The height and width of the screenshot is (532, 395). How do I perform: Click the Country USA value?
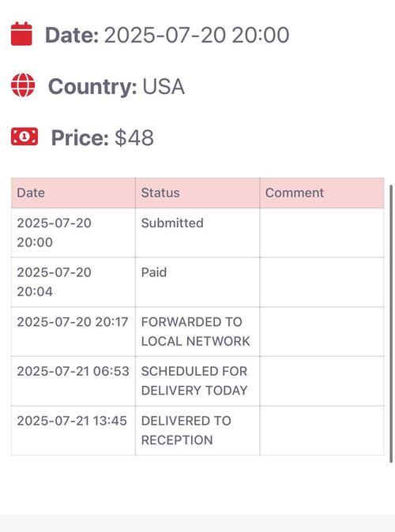tap(164, 86)
